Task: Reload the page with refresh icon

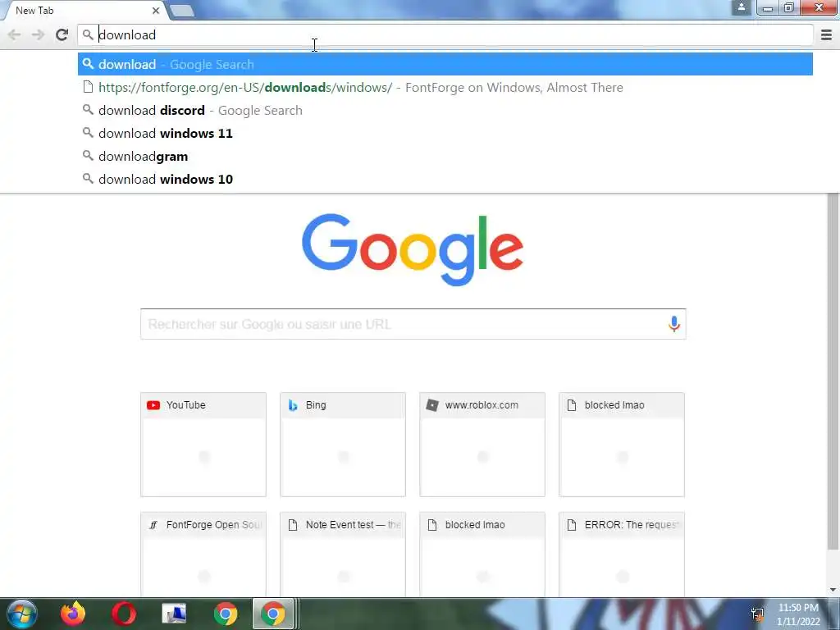Action: pyautogui.click(x=62, y=34)
